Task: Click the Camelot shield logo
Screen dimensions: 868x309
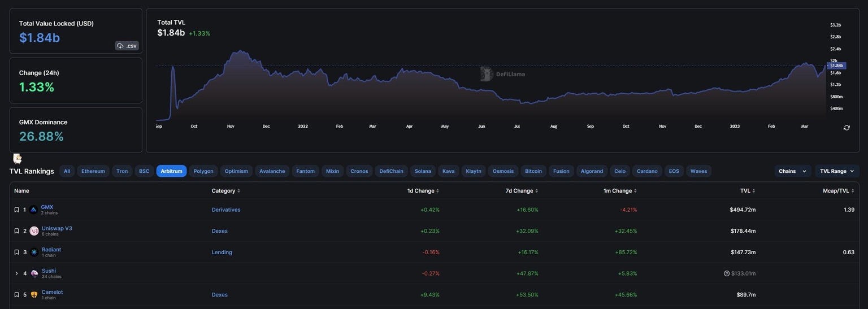Action: click(x=34, y=295)
